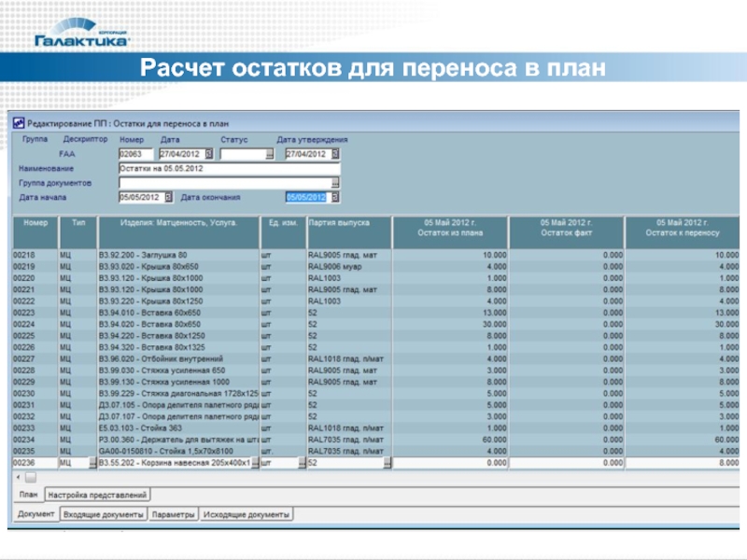Open calendar for Дата утверждения field
Viewport: 747px width, 560px height.
coord(336,153)
